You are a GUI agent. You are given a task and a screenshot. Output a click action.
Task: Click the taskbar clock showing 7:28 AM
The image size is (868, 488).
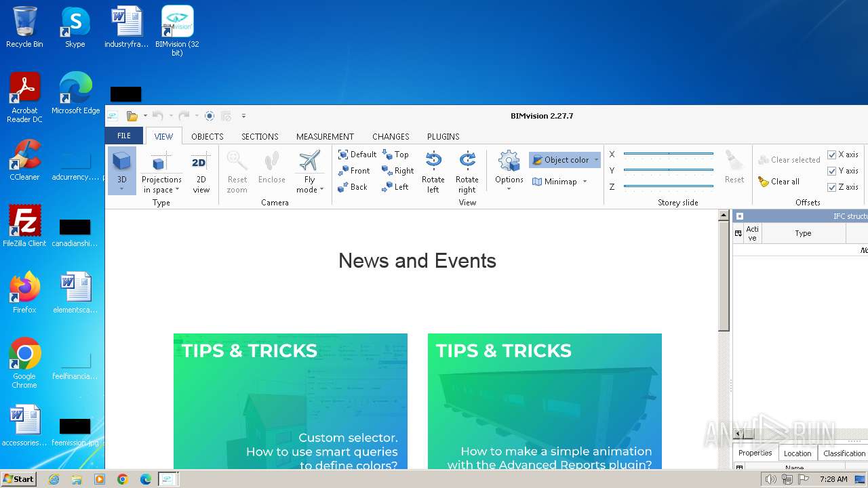click(x=833, y=479)
